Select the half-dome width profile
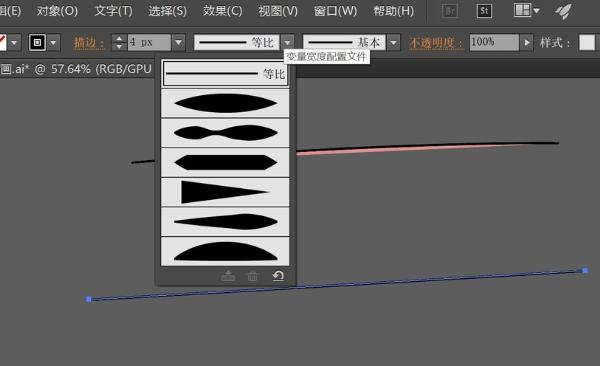This screenshot has height=366, width=600. [225, 251]
